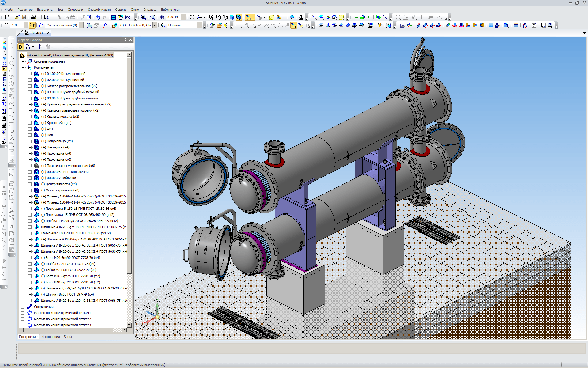The image size is (588, 368).
Task: Click the Undo arrow icon
Action: pos(98,17)
